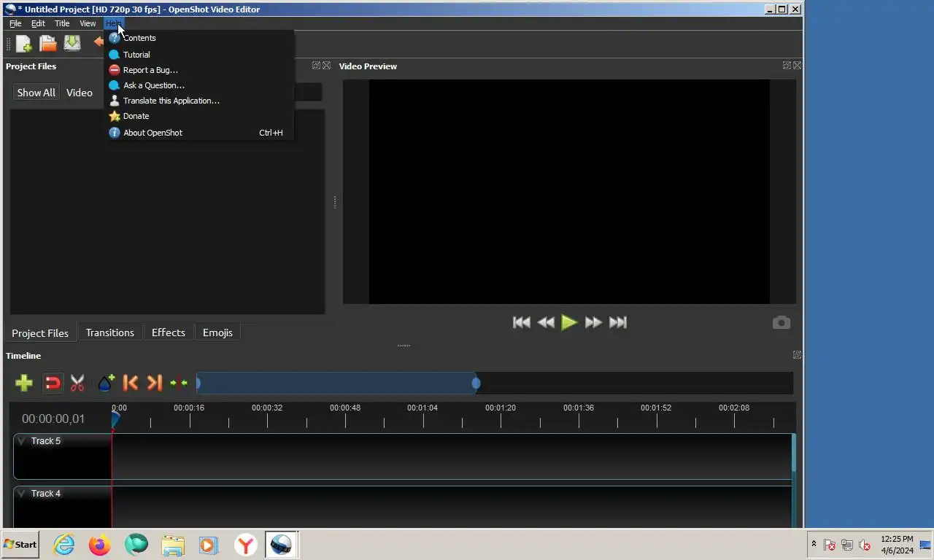Screen dimensions: 934x560
Task: Click the Open Project folder icon
Action: [x=48, y=44]
